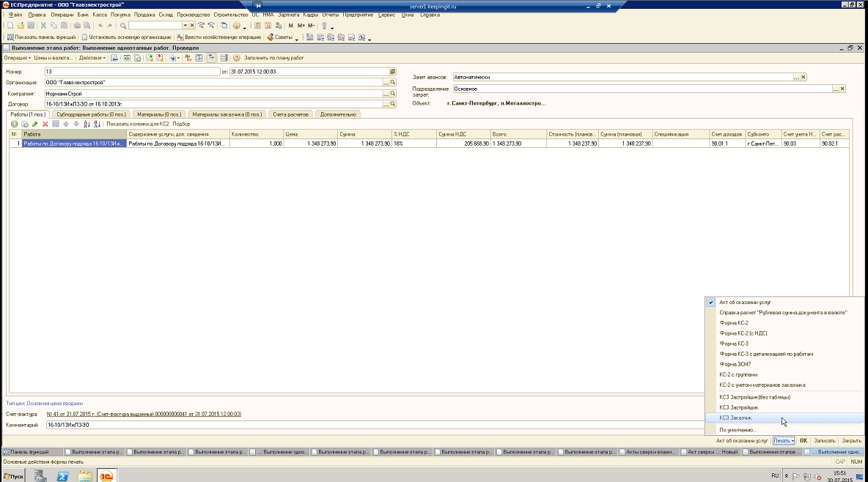Select 'Форма КС-2' in the print menu

[x=734, y=322]
